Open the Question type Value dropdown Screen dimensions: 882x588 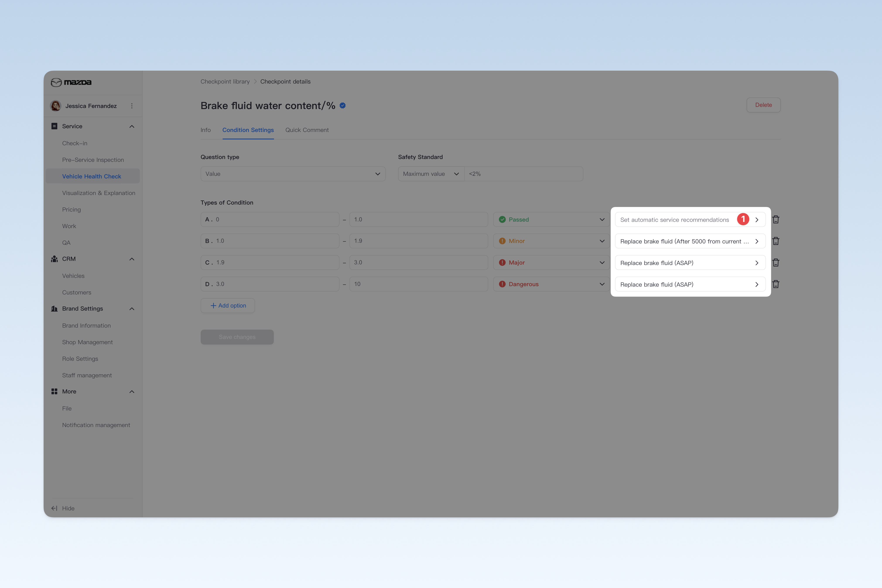[x=293, y=174]
